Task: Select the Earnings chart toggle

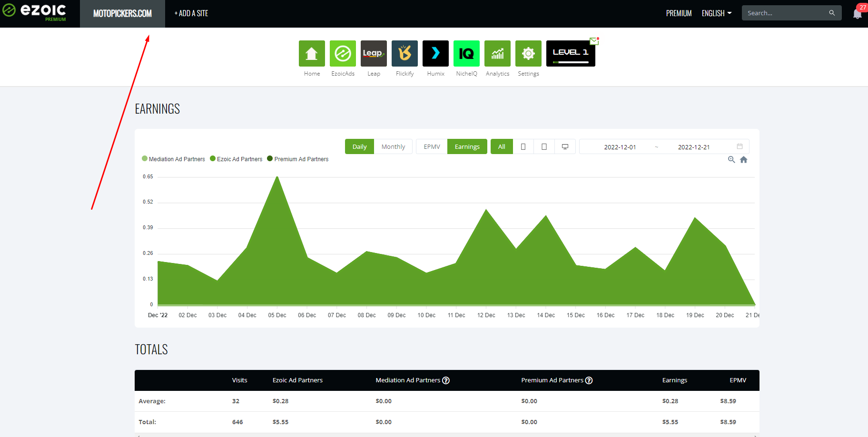Action: click(x=467, y=146)
